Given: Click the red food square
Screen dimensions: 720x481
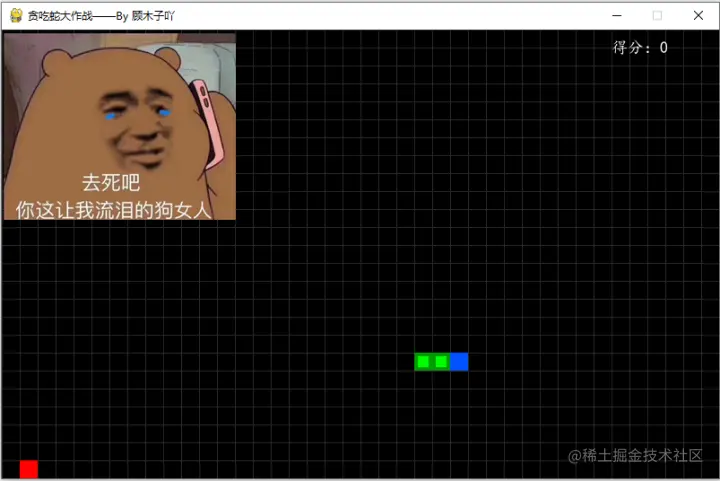Looking at the screenshot, I should (28, 470).
